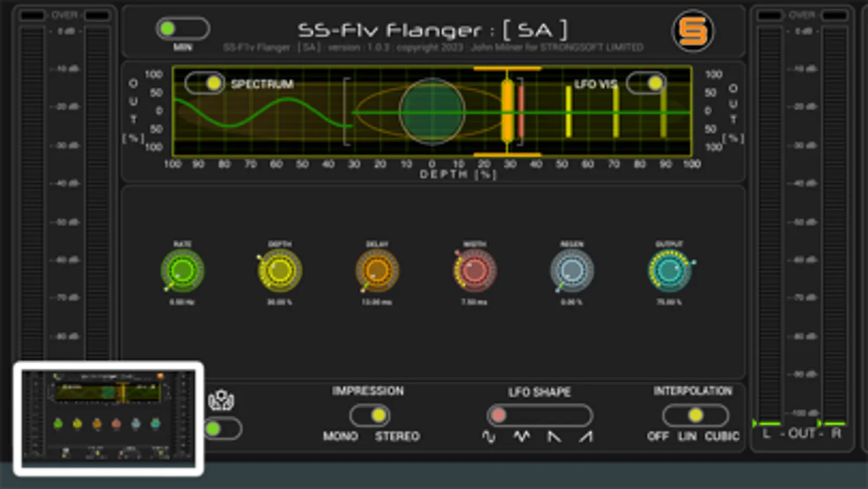Click the plugin preview thumbnail at the bottom left
The image size is (868, 489).
coord(109,418)
